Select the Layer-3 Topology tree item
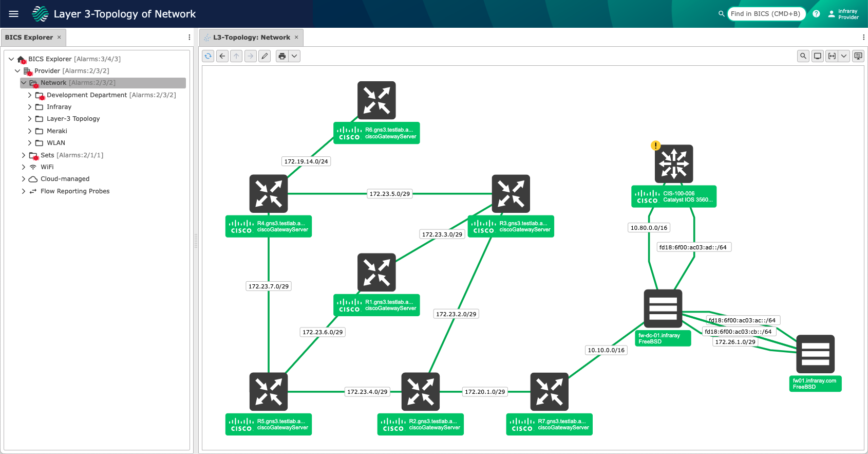The image size is (868, 454). [x=73, y=119]
